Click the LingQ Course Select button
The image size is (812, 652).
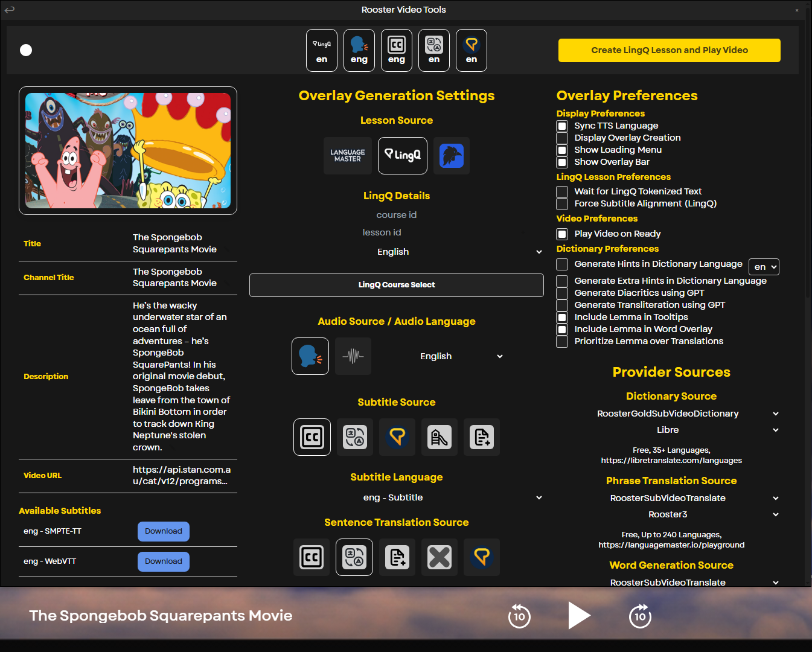(x=397, y=285)
